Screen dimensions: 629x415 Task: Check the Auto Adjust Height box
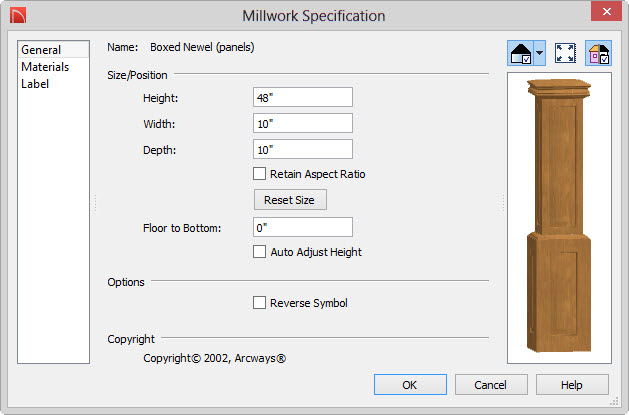pyautogui.click(x=259, y=252)
